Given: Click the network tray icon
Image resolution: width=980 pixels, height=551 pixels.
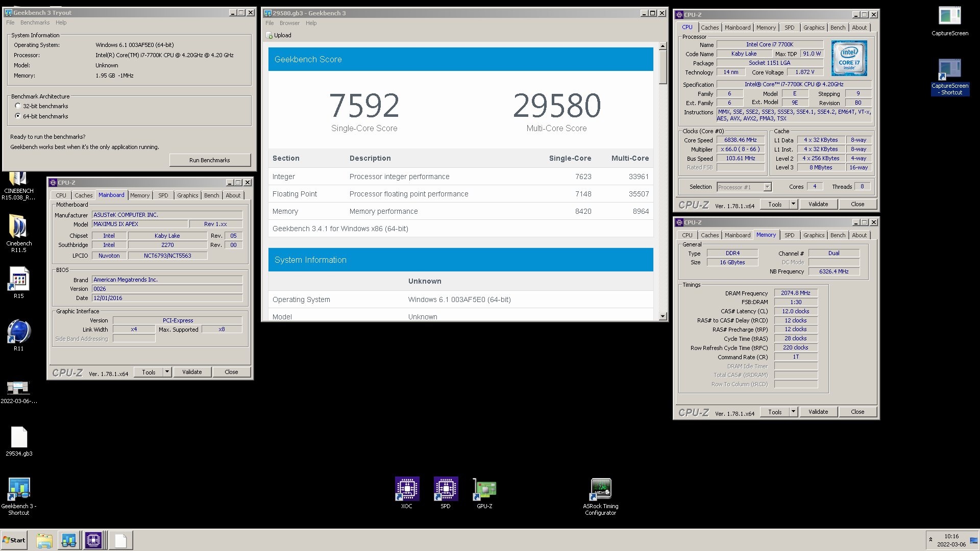Looking at the screenshot, I should 973,540.
